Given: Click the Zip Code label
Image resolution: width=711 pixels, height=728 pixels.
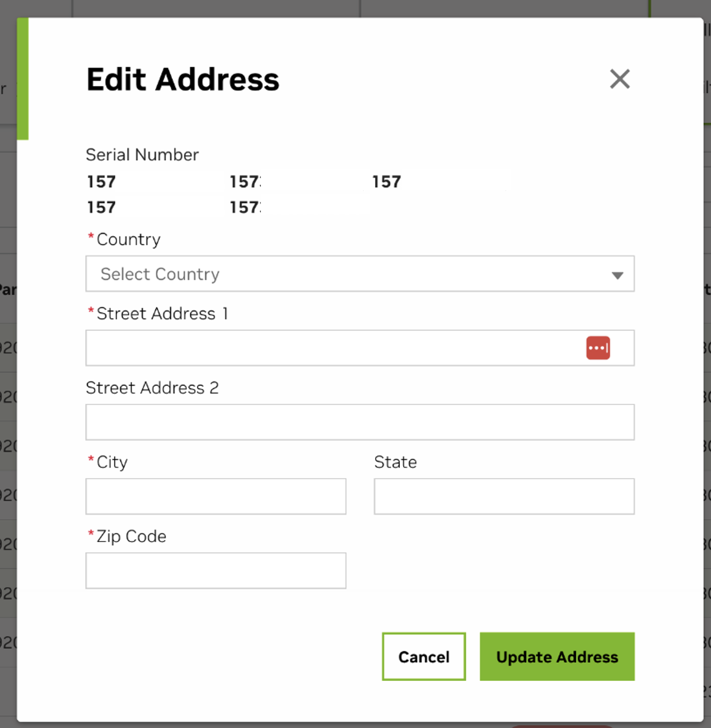Looking at the screenshot, I should click(x=131, y=536).
